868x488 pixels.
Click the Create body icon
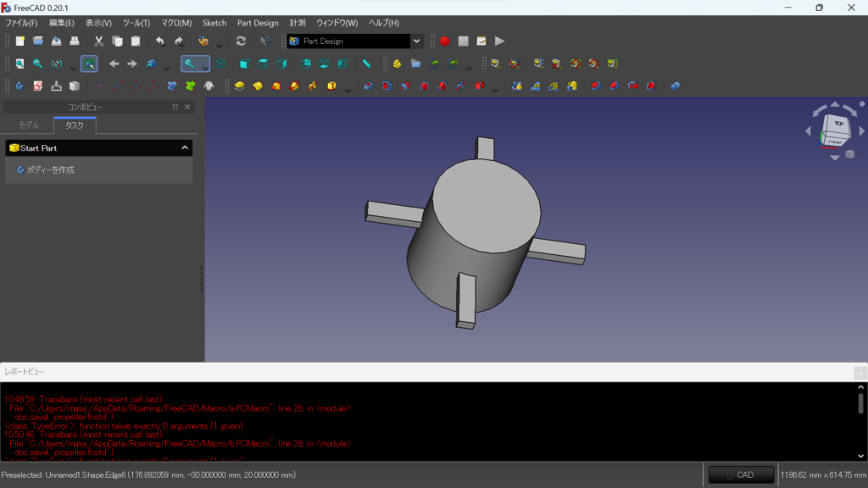(x=20, y=86)
